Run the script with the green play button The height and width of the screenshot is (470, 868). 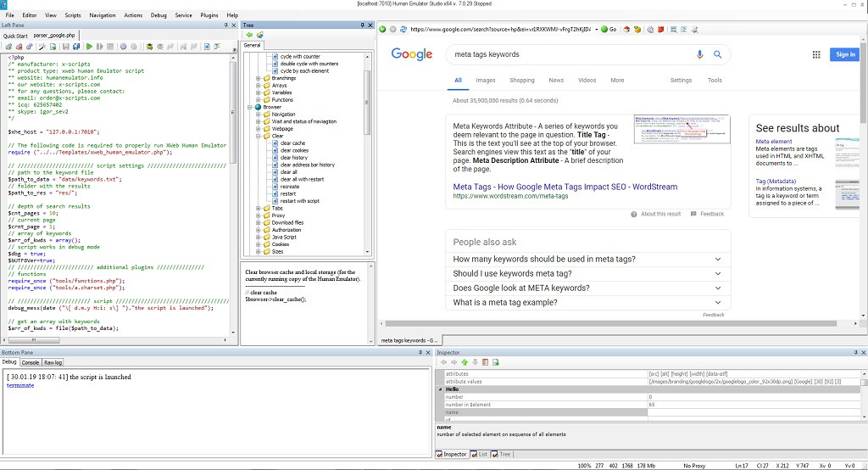(89, 47)
